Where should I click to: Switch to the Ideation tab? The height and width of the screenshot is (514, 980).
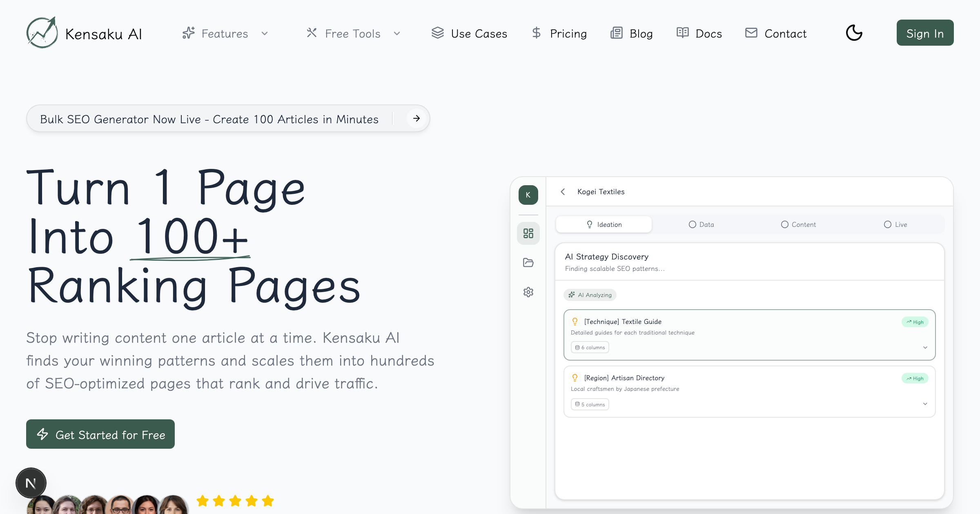(x=604, y=224)
